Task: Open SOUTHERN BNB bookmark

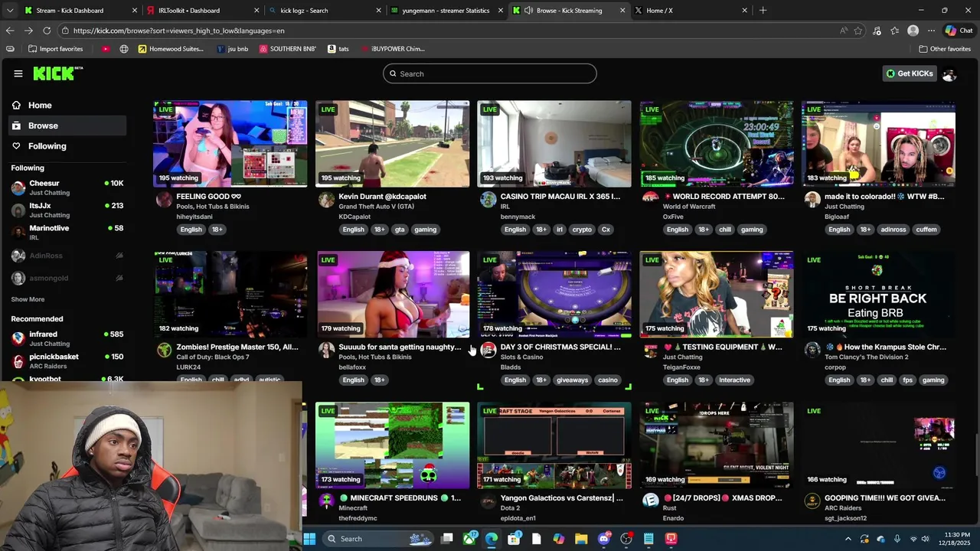Action: click(287, 49)
